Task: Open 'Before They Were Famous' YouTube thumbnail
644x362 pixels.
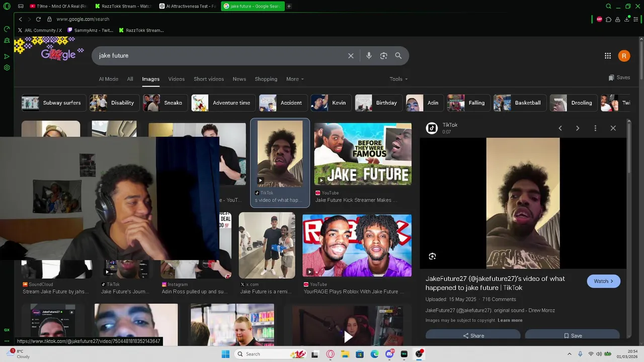Action: [363, 154]
